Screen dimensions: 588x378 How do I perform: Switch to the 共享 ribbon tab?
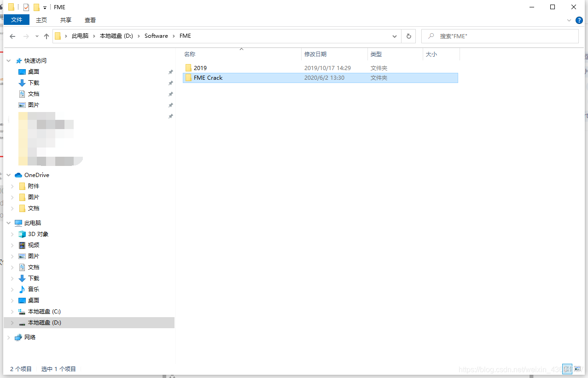pos(66,20)
